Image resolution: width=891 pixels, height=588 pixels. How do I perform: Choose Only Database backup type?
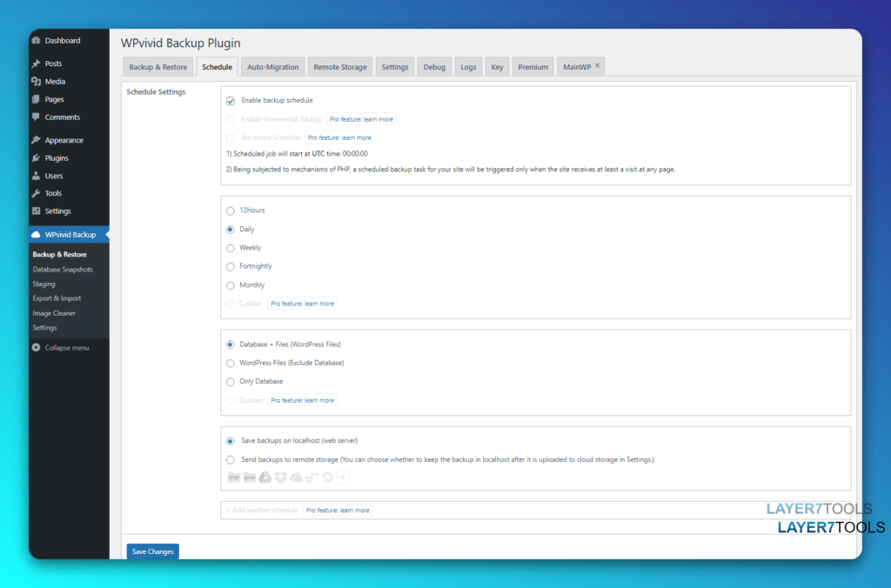(230, 382)
